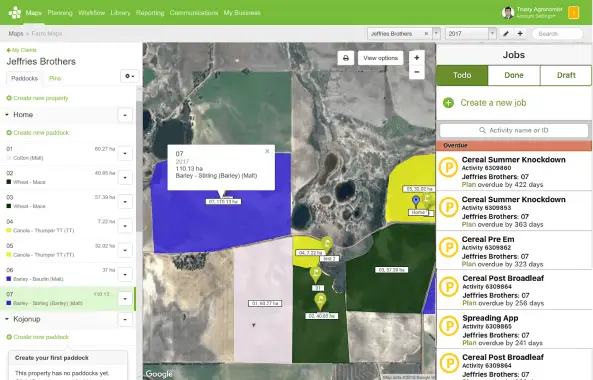593x380 pixels.
Task: Open the orange notification icon top right
Action: click(x=573, y=12)
